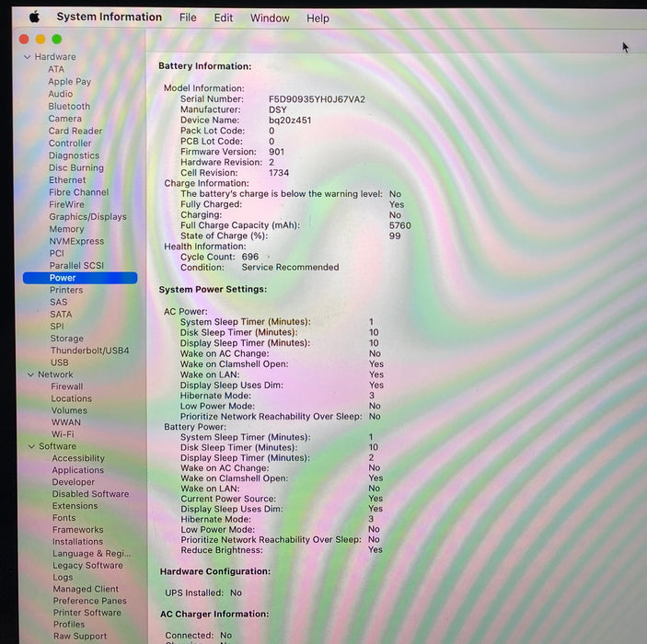The height and width of the screenshot is (644, 647).
Task: Select Volumes under Network
Action: pyautogui.click(x=69, y=411)
